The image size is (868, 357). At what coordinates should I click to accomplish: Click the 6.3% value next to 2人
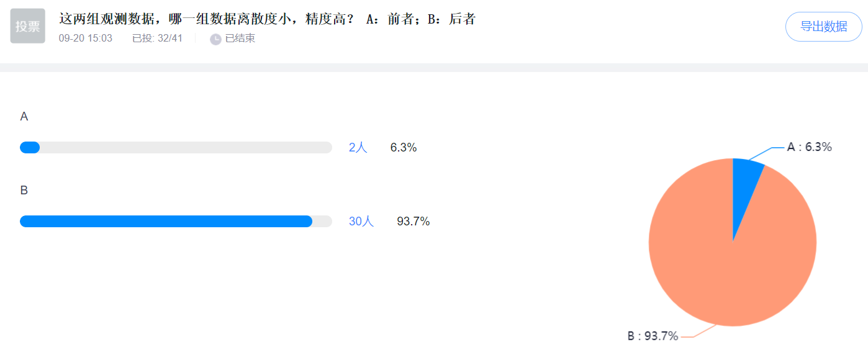point(404,148)
